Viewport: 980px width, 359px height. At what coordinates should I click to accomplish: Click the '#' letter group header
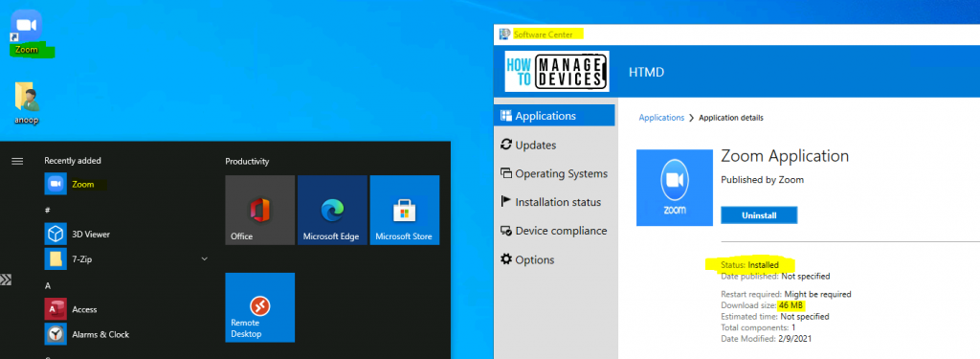pyautogui.click(x=48, y=210)
